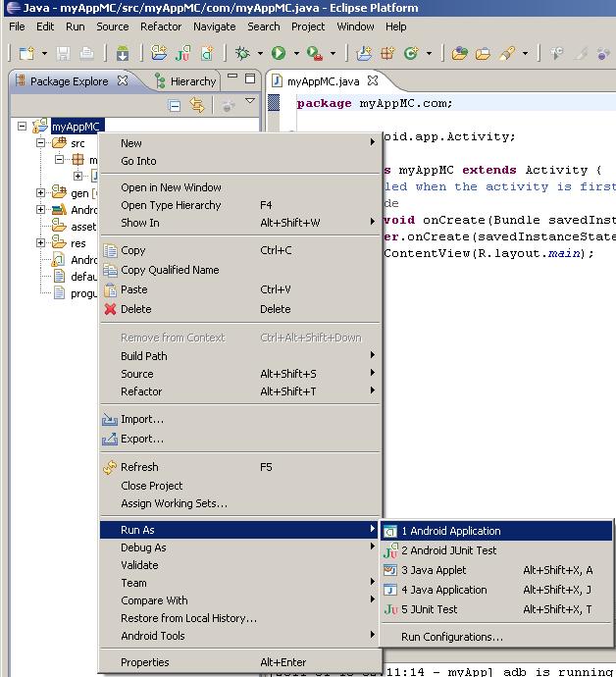This screenshot has height=677, width=616.
Task: Click Properties in the context menu
Action: pos(145,662)
